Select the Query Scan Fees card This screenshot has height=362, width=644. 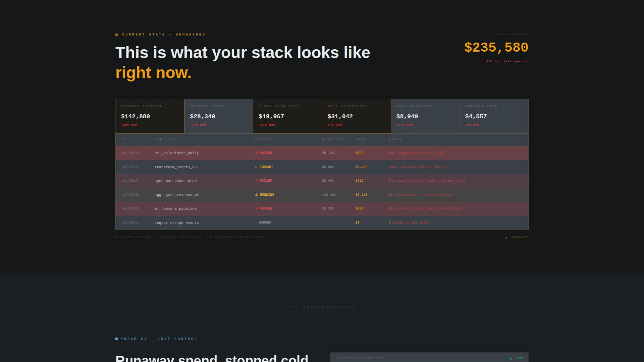[x=287, y=116]
